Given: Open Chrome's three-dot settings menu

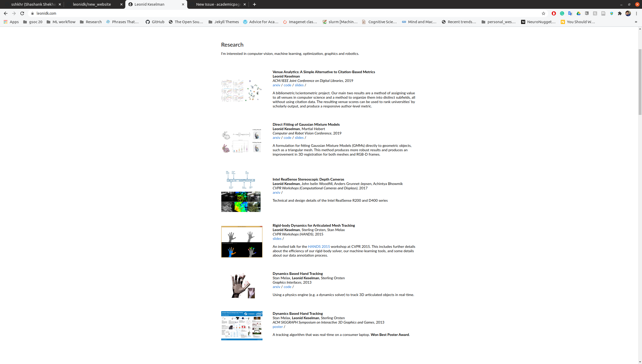Looking at the screenshot, I should (x=636, y=13).
